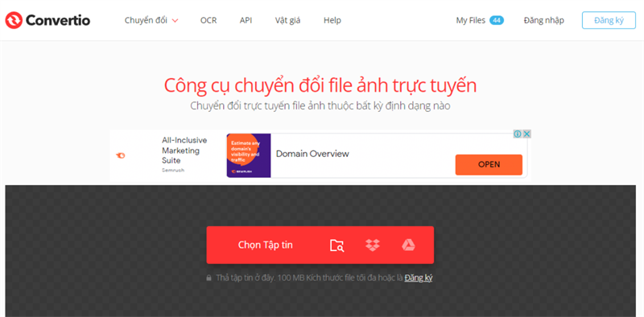The height and width of the screenshot is (317, 644).
Task: Click the OPEN button in the ad
Action: [489, 165]
